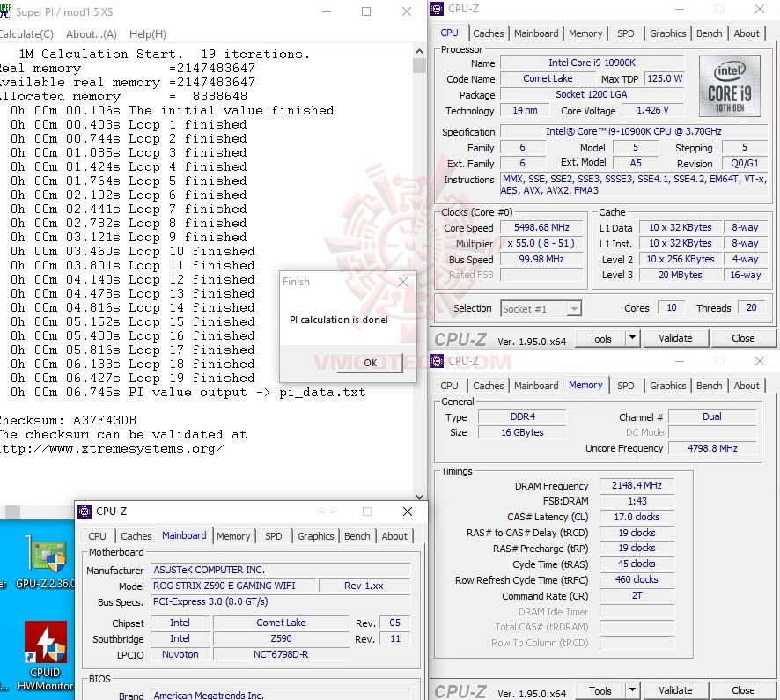Select the Graphics tab
The image size is (780, 700).
pyautogui.click(x=667, y=33)
